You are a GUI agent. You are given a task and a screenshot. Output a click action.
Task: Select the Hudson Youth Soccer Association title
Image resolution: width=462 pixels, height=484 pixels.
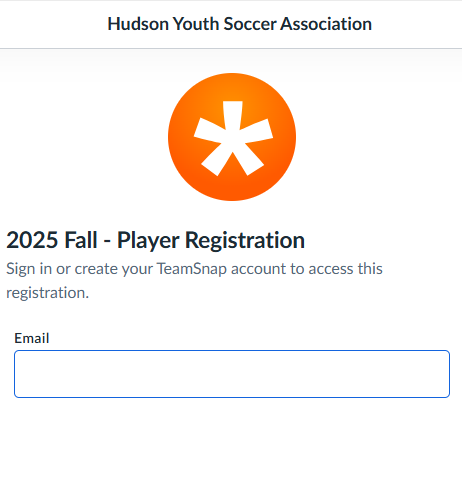[239, 24]
